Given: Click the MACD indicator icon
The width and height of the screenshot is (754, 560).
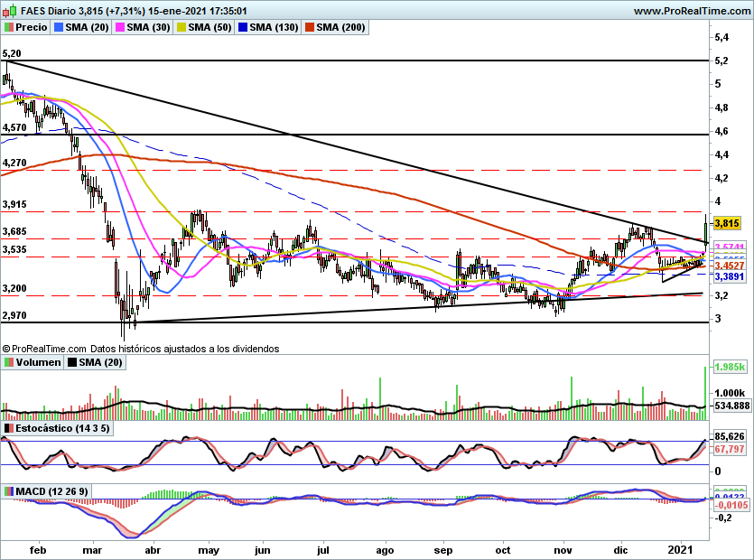Looking at the screenshot, I should pos(9,491).
